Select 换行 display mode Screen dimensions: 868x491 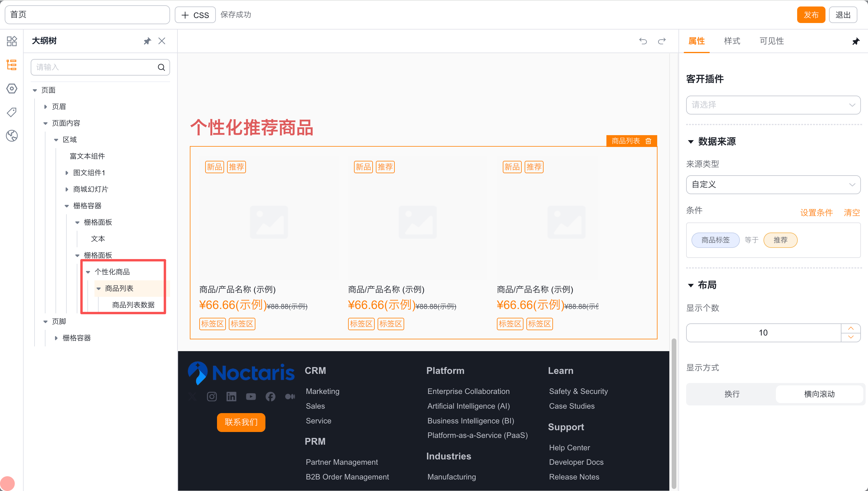pos(732,394)
